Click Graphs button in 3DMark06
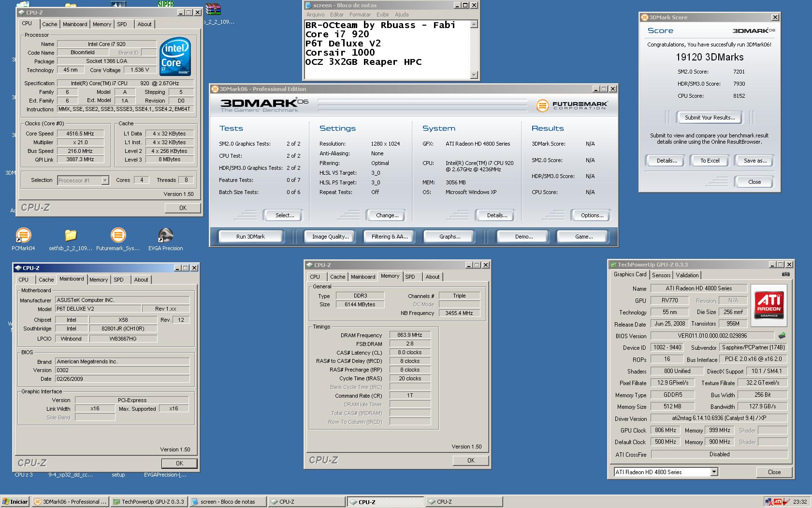Image resolution: width=812 pixels, height=508 pixels. [449, 237]
